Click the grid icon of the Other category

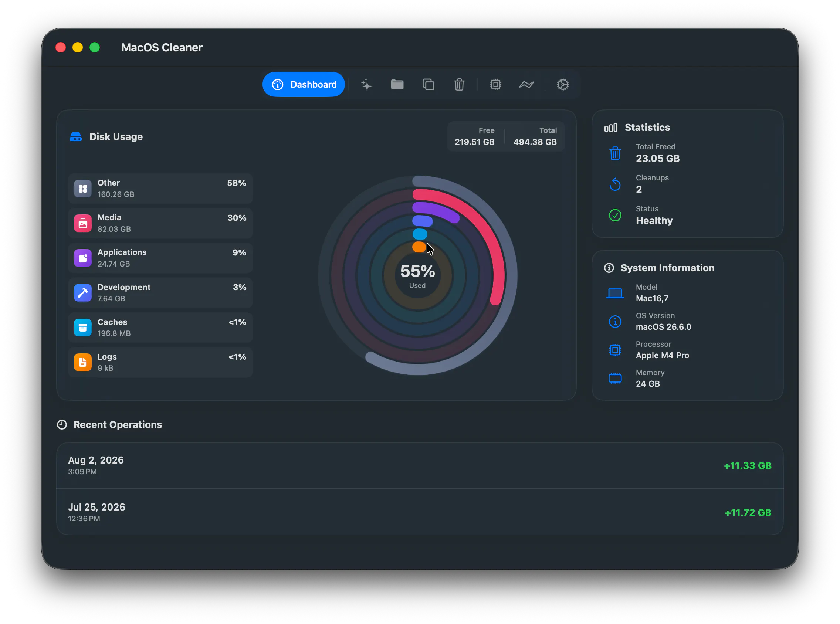[83, 189]
